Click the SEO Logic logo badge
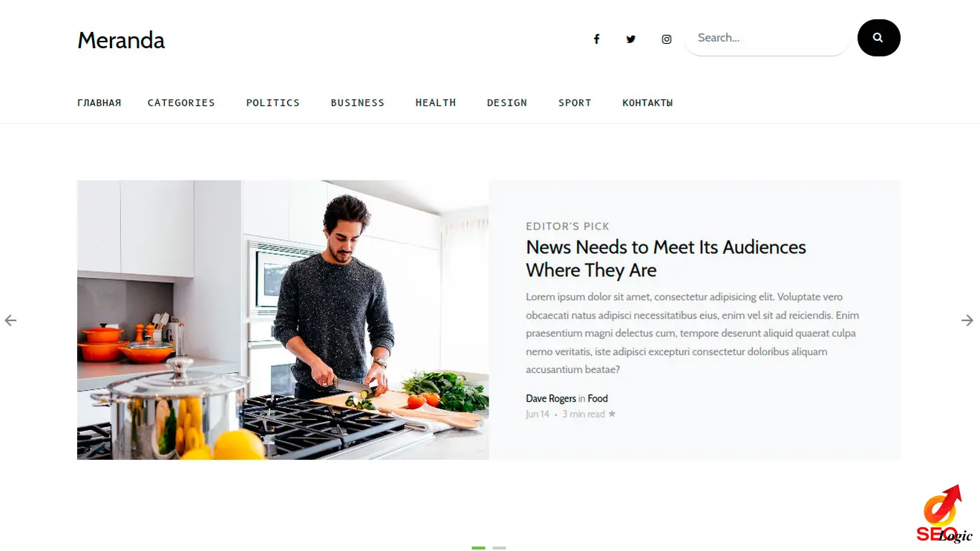Screen dimensions: 980x551 pos(944,515)
